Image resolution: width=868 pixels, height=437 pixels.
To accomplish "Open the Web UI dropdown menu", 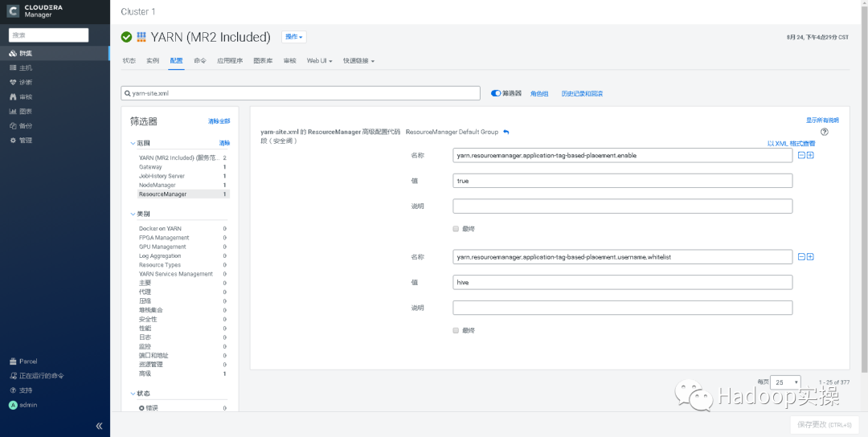I will (319, 61).
